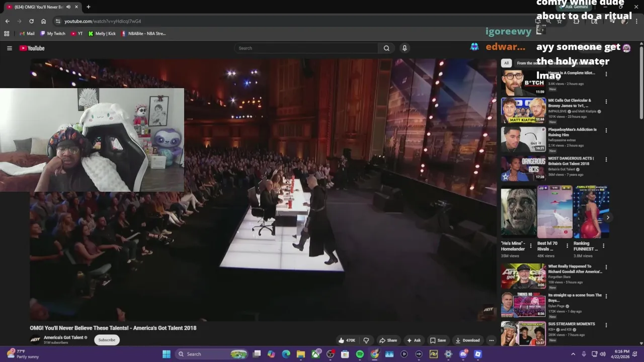Open the Windows Start menu

pos(167,354)
